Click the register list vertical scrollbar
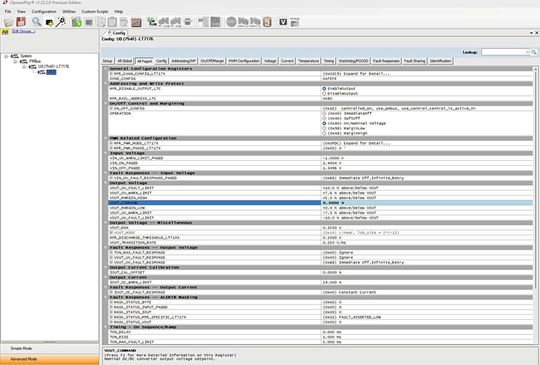The height and width of the screenshot is (365, 540). click(x=536, y=205)
